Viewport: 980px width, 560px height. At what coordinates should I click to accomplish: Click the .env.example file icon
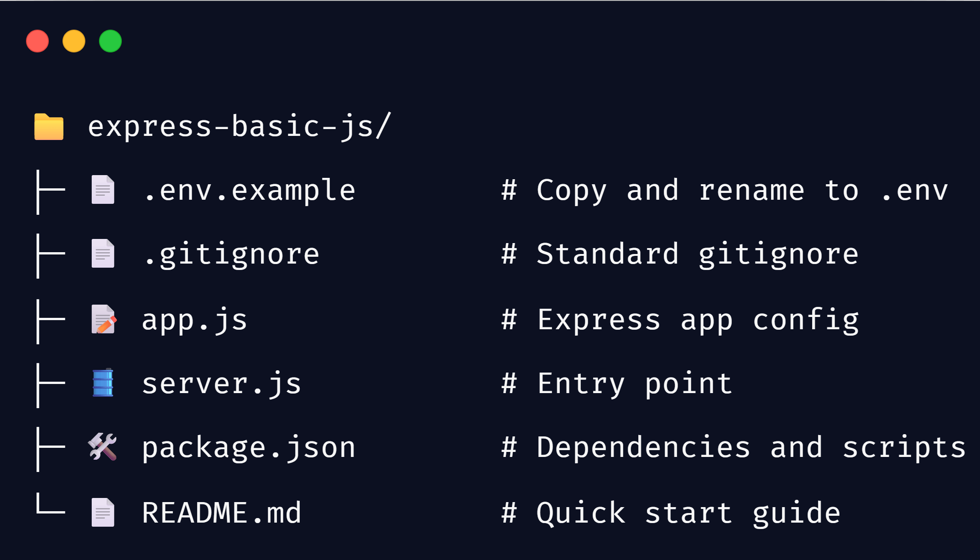coord(103,190)
